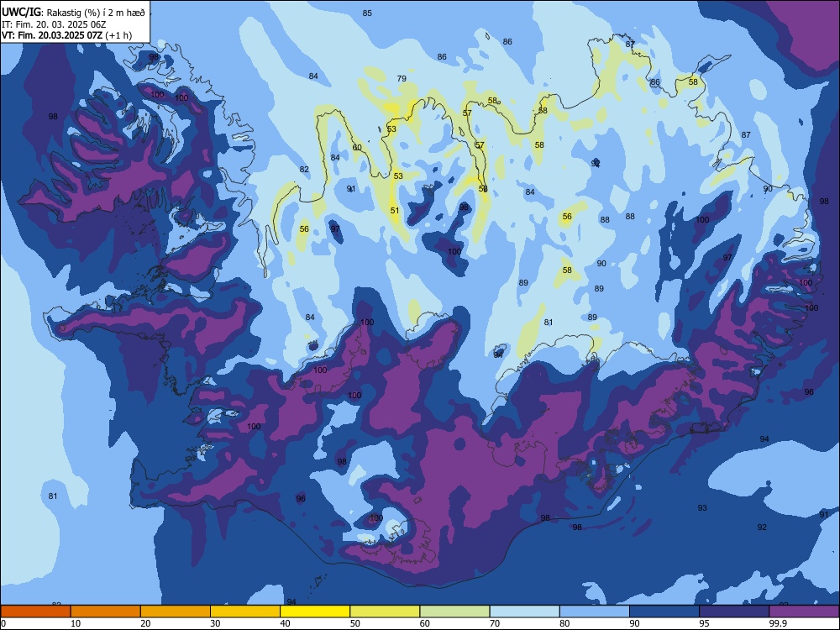Click the dark navy 95–99.9 legend swatch
Image resolution: width=840 pixels, height=630 pixels.
pos(734,612)
